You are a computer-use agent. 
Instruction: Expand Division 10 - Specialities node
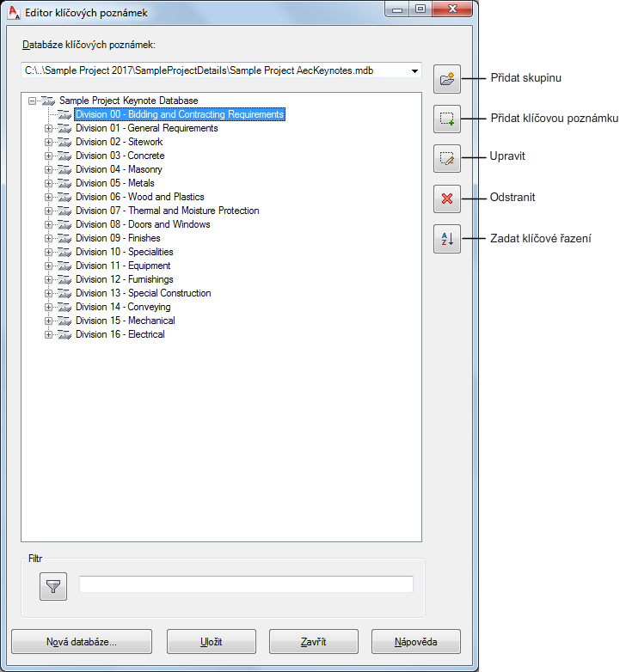click(x=48, y=252)
